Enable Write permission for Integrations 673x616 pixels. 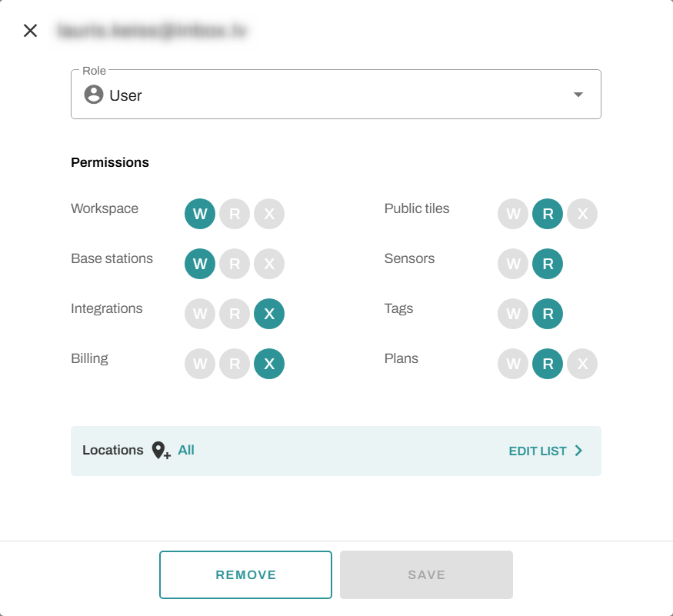pyautogui.click(x=200, y=314)
